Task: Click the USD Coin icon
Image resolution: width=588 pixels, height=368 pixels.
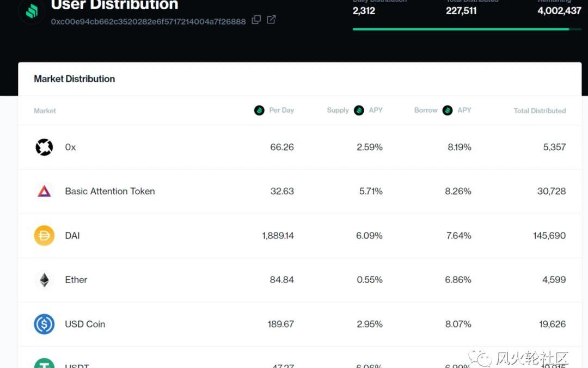Action: [x=44, y=324]
